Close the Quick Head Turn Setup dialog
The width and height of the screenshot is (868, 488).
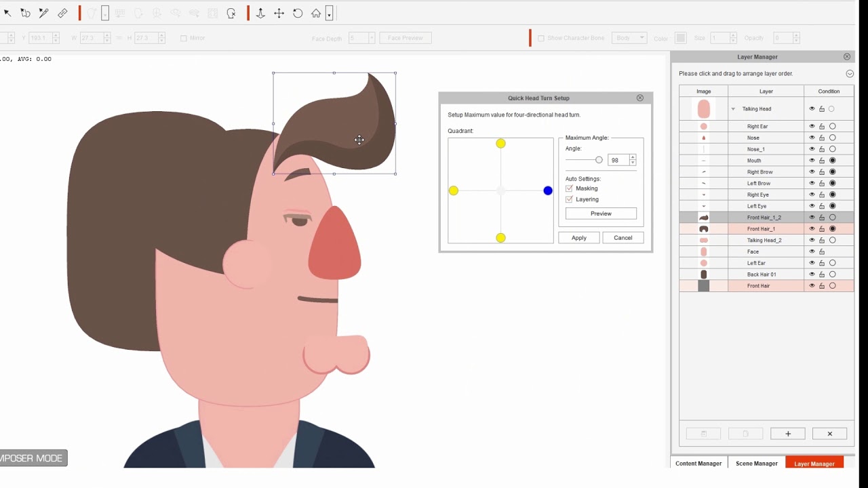tap(639, 98)
